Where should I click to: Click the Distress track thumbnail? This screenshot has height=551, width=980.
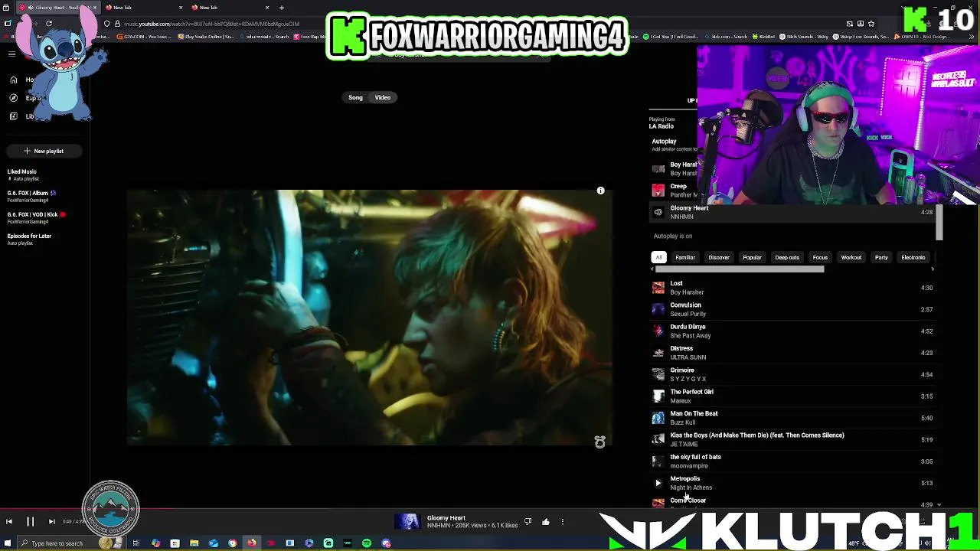click(658, 353)
